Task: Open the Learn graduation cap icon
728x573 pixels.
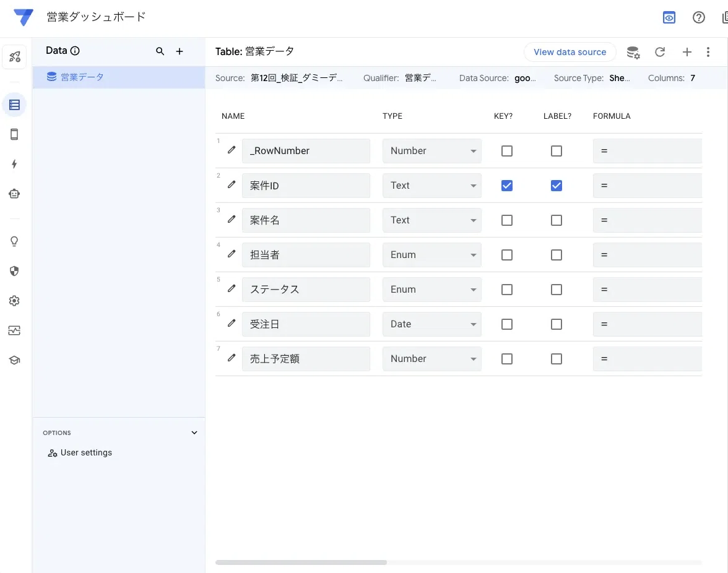Action: [x=14, y=360]
